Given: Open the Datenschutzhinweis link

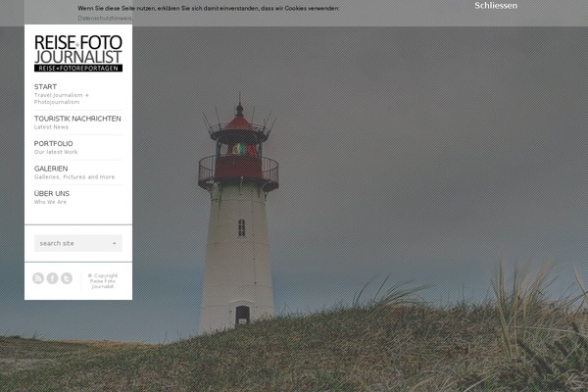Looking at the screenshot, I should click(105, 18).
